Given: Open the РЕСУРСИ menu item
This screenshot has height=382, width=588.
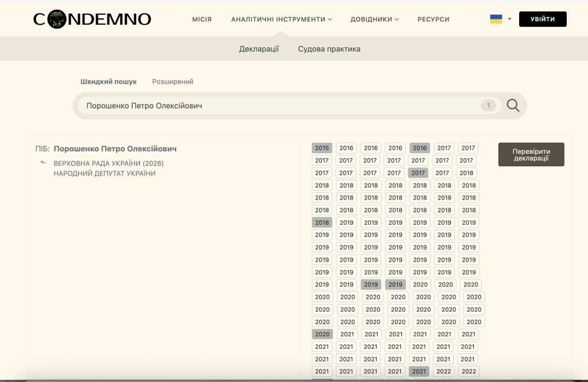Looking at the screenshot, I should click(x=434, y=19).
